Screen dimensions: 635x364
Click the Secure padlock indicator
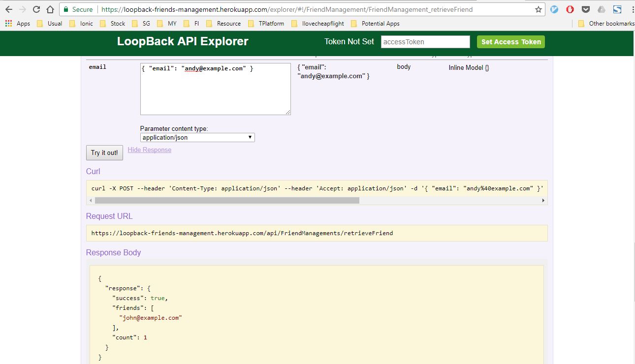[78, 9]
